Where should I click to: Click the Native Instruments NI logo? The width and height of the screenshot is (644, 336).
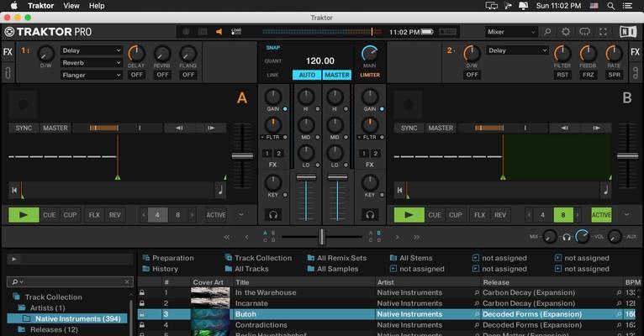click(x=628, y=32)
